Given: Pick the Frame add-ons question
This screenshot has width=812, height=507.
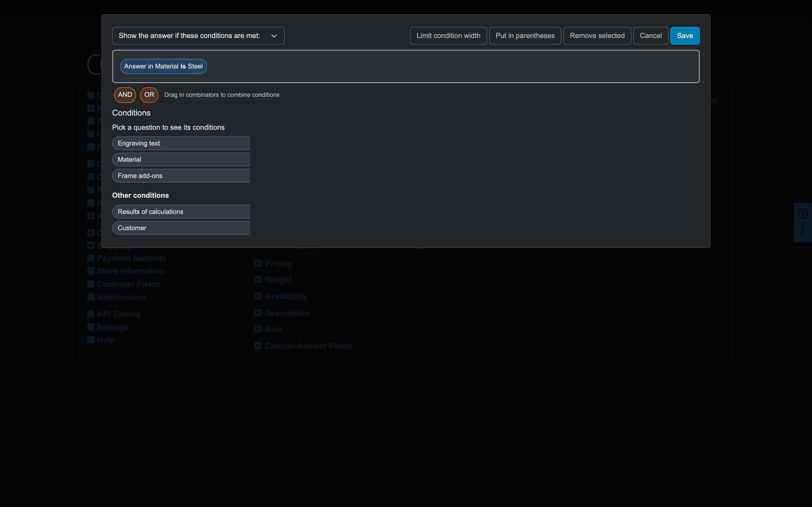Looking at the screenshot, I should click(x=181, y=176).
